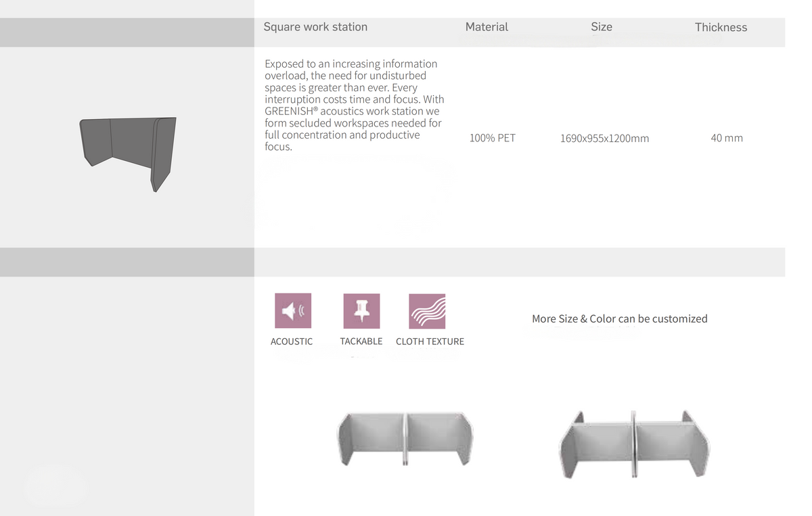Open the two-seat work station image

(405, 438)
